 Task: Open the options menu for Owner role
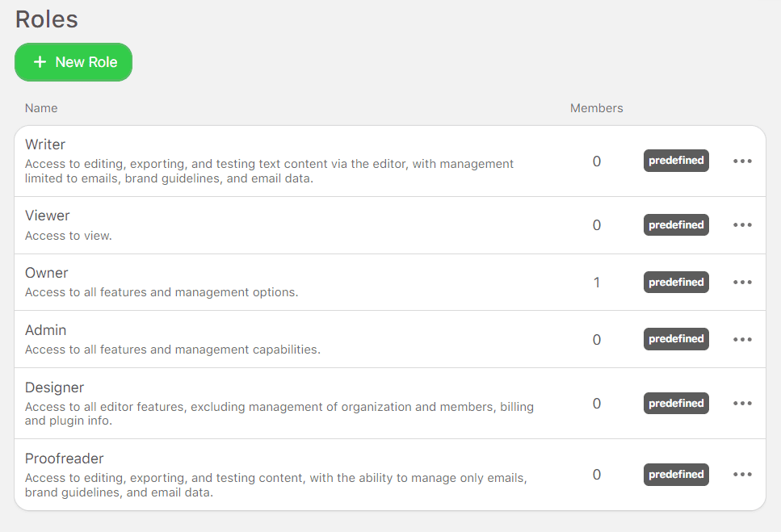pyautogui.click(x=741, y=282)
